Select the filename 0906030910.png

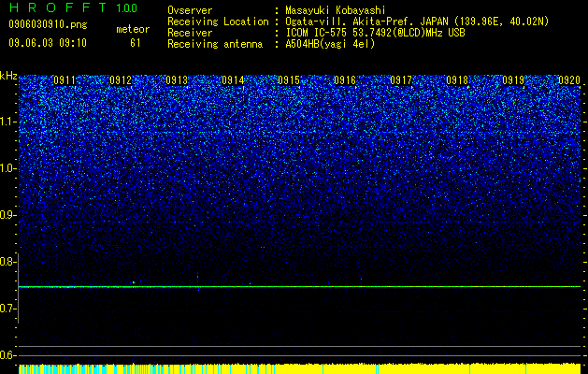click(48, 25)
